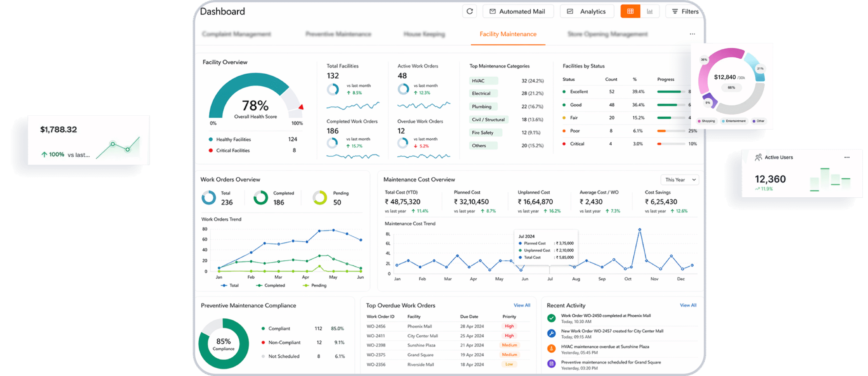This screenshot has height=376, width=868.
Task: Toggle the Completed series in Work Orders Trend legend
Action: tap(270, 285)
